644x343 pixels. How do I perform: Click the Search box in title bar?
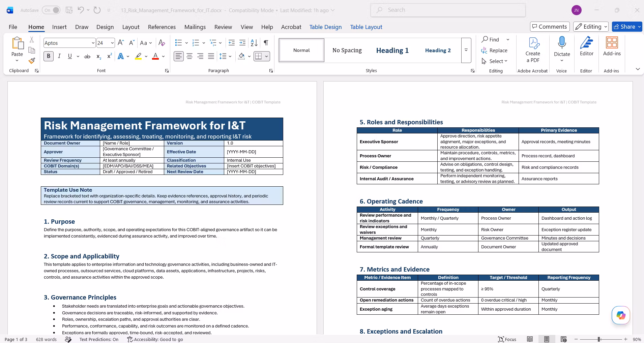tap(448, 10)
